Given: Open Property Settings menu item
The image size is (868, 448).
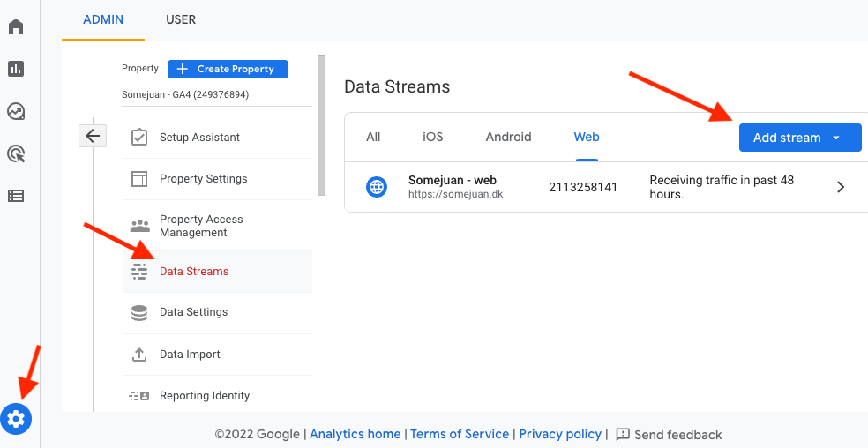Looking at the screenshot, I should (218, 179).
